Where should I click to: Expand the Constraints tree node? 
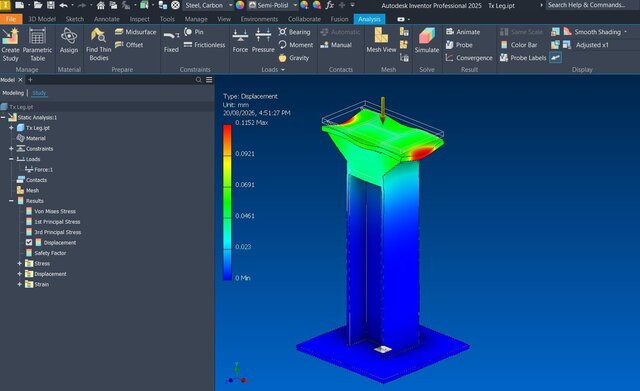click(11, 149)
